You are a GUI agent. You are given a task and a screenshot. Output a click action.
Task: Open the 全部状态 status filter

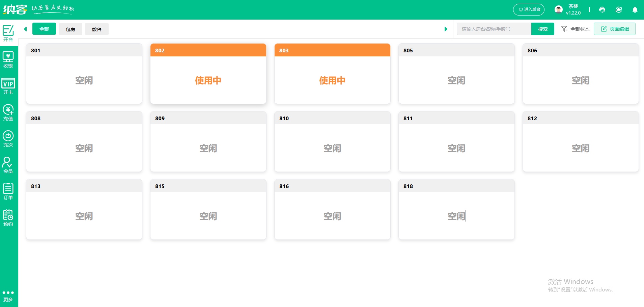[x=575, y=29]
